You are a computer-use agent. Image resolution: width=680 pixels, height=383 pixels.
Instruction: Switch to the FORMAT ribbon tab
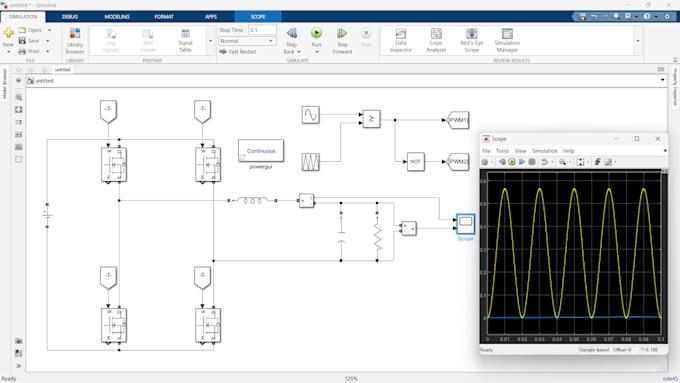164,16
